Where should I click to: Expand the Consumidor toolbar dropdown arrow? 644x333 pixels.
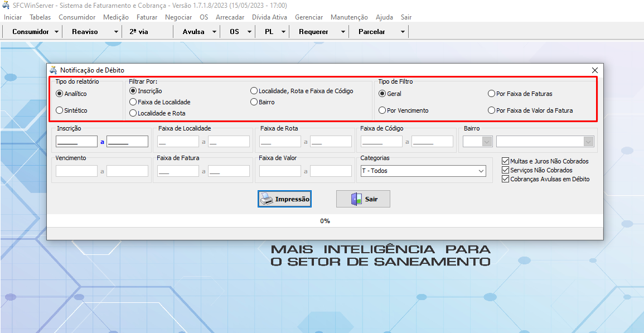tap(57, 32)
